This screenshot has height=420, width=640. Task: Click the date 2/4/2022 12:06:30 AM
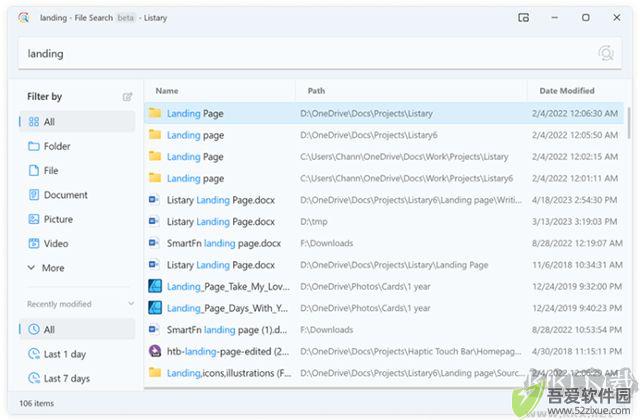[575, 113]
